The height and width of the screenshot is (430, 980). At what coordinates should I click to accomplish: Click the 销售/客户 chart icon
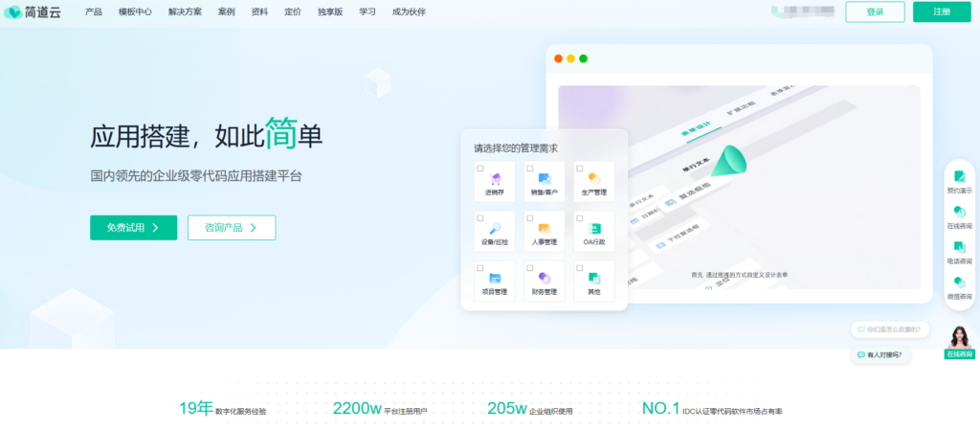click(x=545, y=179)
